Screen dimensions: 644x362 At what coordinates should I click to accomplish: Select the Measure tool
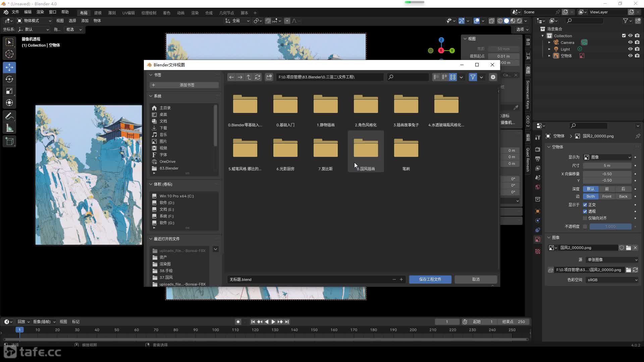pos(9,128)
